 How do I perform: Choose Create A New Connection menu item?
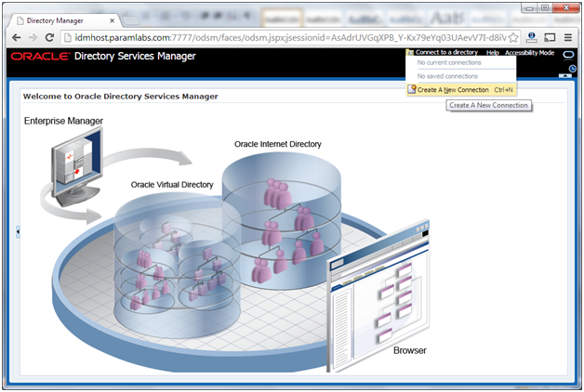tap(461, 89)
